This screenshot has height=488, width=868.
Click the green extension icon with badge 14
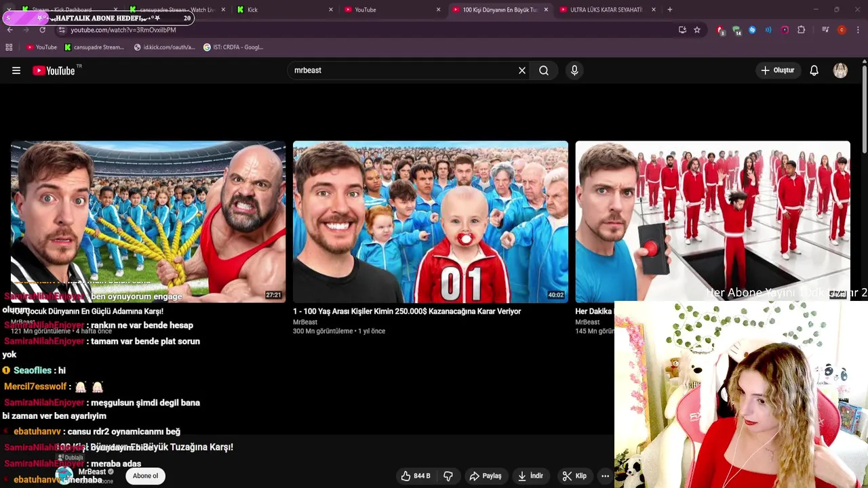pyautogui.click(x=736, y=30)
